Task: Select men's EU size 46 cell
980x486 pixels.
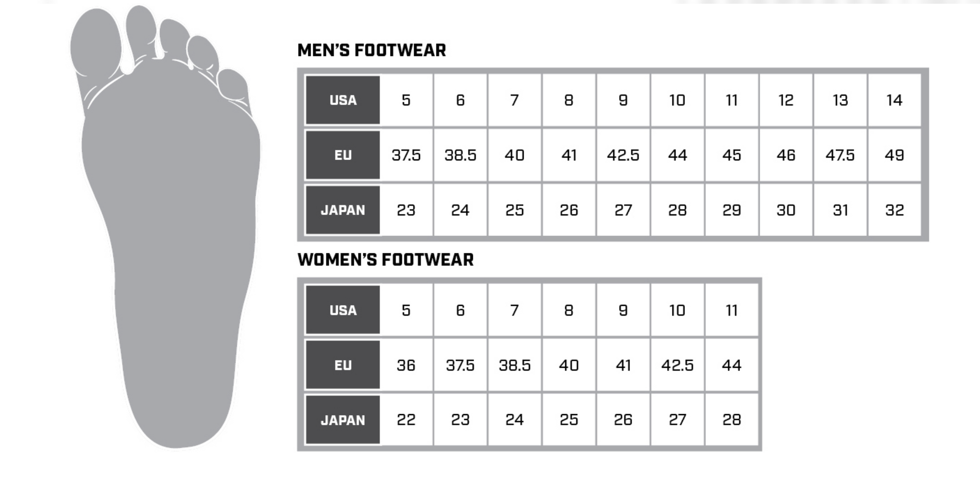Action: coord(786,155)
